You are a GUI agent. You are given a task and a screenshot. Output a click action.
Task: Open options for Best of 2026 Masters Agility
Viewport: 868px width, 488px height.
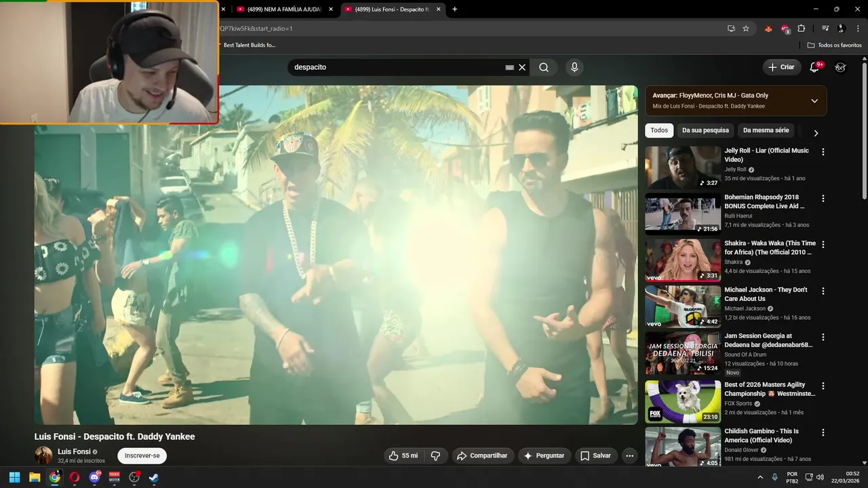(x=823, y=386)
